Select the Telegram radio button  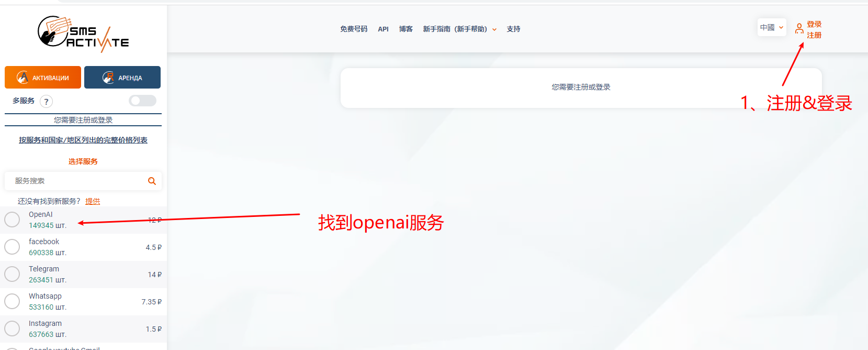[12, 274]
